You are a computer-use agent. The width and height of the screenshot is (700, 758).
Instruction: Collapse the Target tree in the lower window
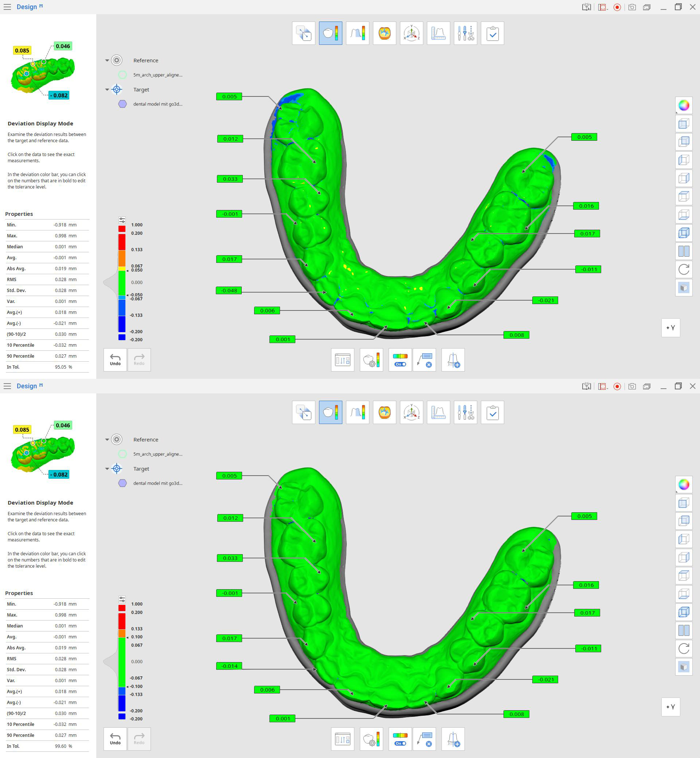(x=107, y=469)
